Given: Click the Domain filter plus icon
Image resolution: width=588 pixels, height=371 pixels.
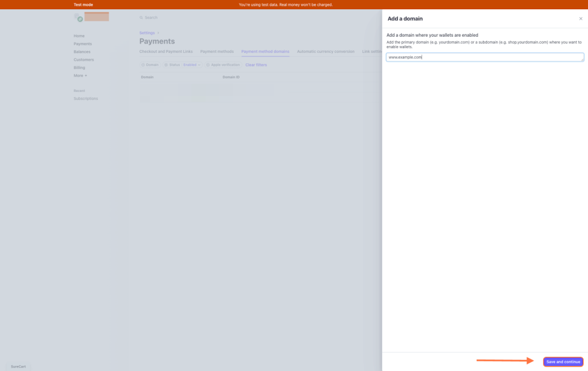Looking at the screenshot, I should tap(143, 65).
